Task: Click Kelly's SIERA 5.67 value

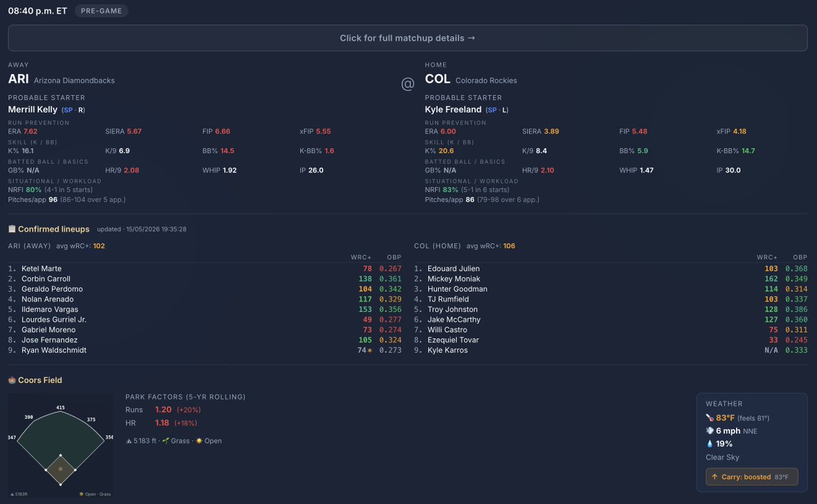Action: pos(134,131)
